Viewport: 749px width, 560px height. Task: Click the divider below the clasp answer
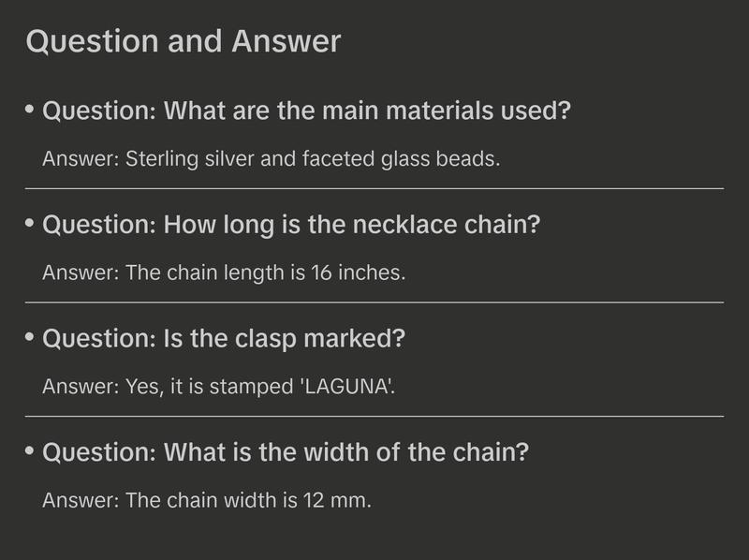click(x=374, y=416)
